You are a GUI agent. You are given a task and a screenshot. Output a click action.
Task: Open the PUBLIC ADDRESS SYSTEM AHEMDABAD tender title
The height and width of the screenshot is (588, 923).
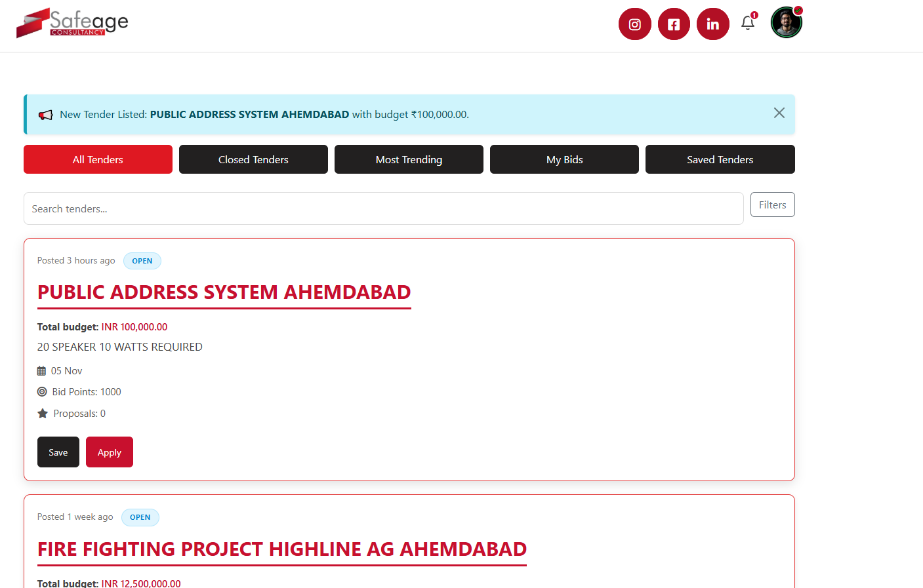(224, 292)
